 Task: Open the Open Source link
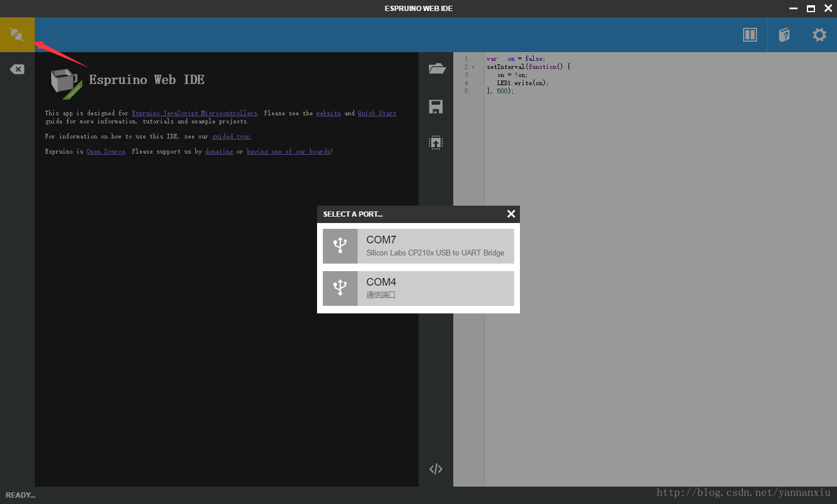click(105, 152)
